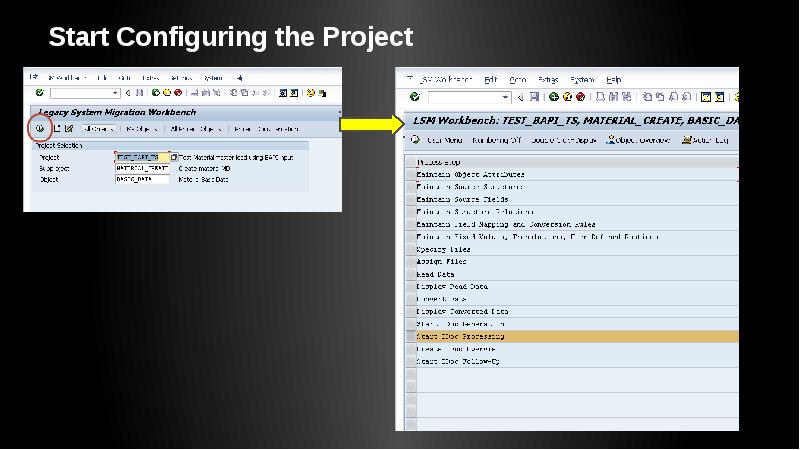The image size is (800, 450).
Task: Click the circled Execute icon in Legacy Workbench
Action: coord(40,129)
